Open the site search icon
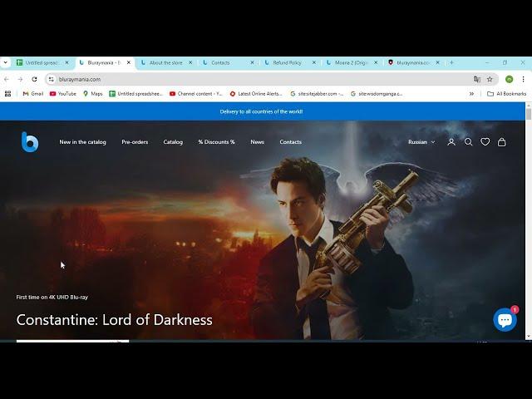The image size is (532, 399). coord(468,142)
